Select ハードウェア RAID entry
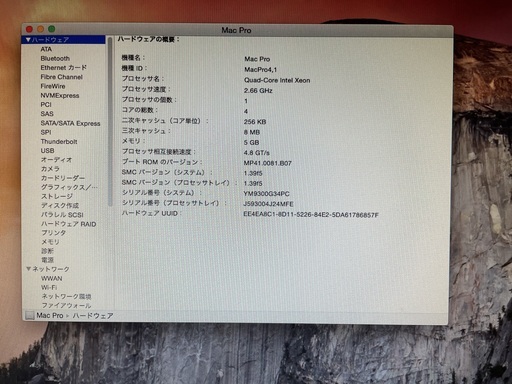 click(x=68, y=224)
